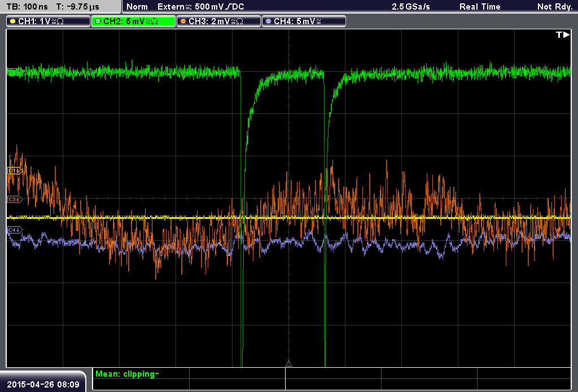The image size is (578, 392).
Task: Click the Norm trigger mode label
Action: [x=137, y=7]
